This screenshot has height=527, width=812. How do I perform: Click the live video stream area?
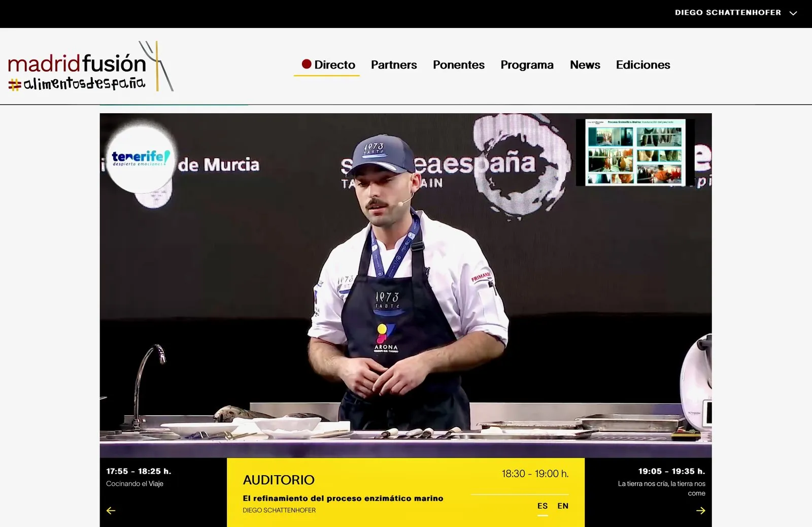pos(405,285)
